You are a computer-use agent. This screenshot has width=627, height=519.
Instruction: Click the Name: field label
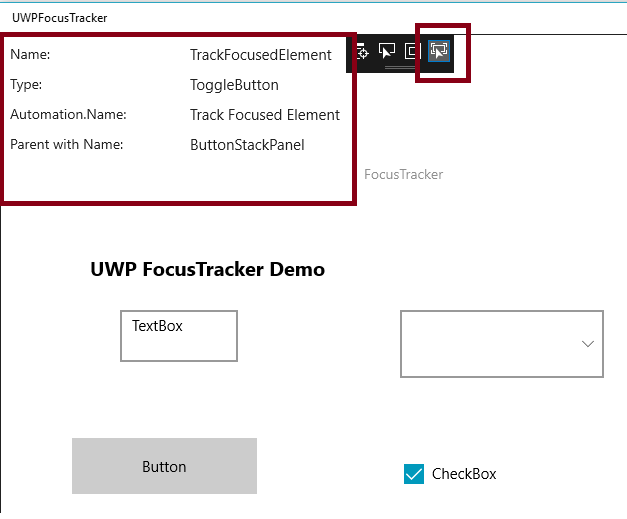(x=30, y=55)
